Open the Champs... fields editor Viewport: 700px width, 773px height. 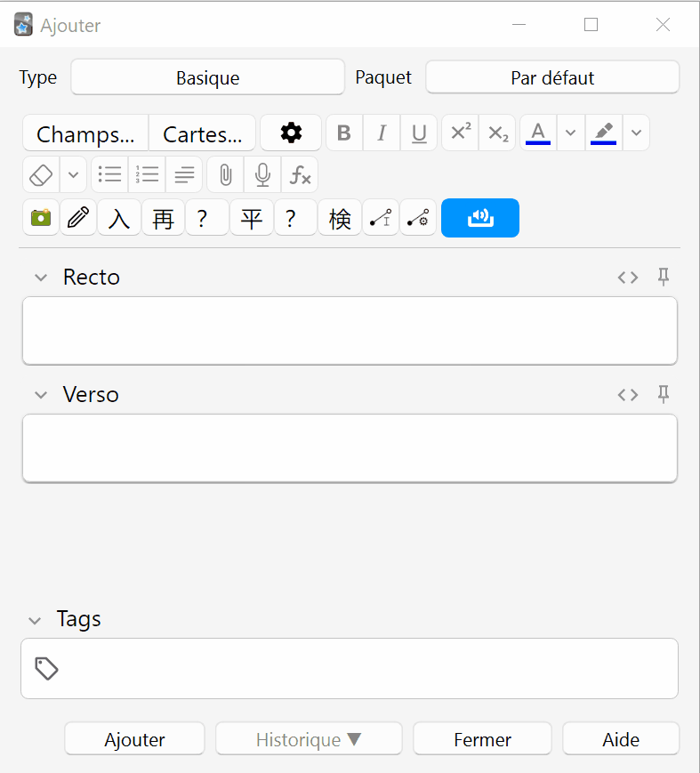pos(85,133)
